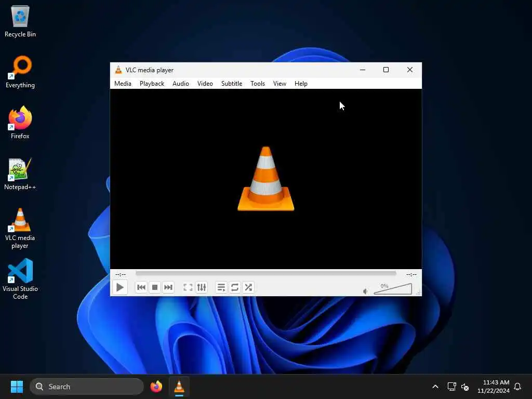This screenshot has height=399, width=532.
Task: Select the Everything desktop shortcut
Action: (20, 72)
